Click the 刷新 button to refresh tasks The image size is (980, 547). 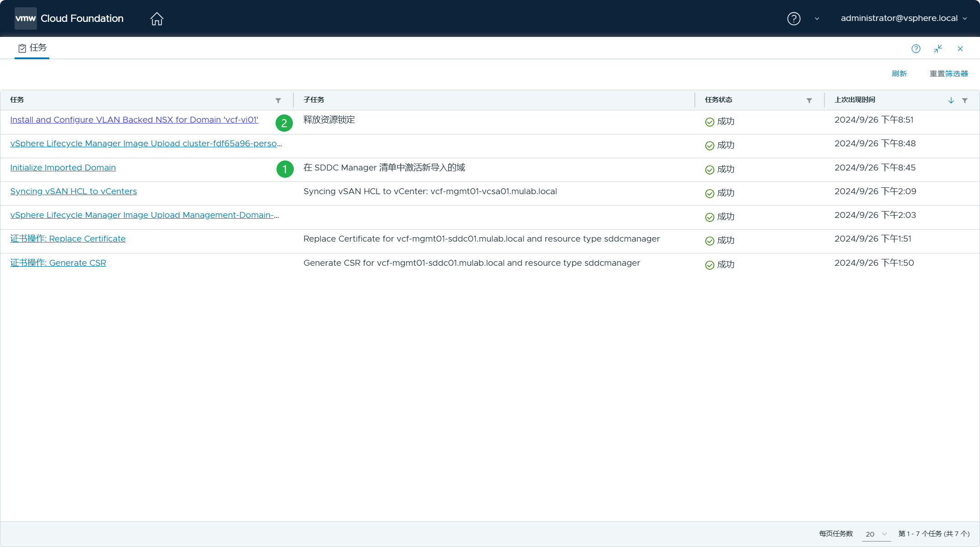tap(900, 73)
